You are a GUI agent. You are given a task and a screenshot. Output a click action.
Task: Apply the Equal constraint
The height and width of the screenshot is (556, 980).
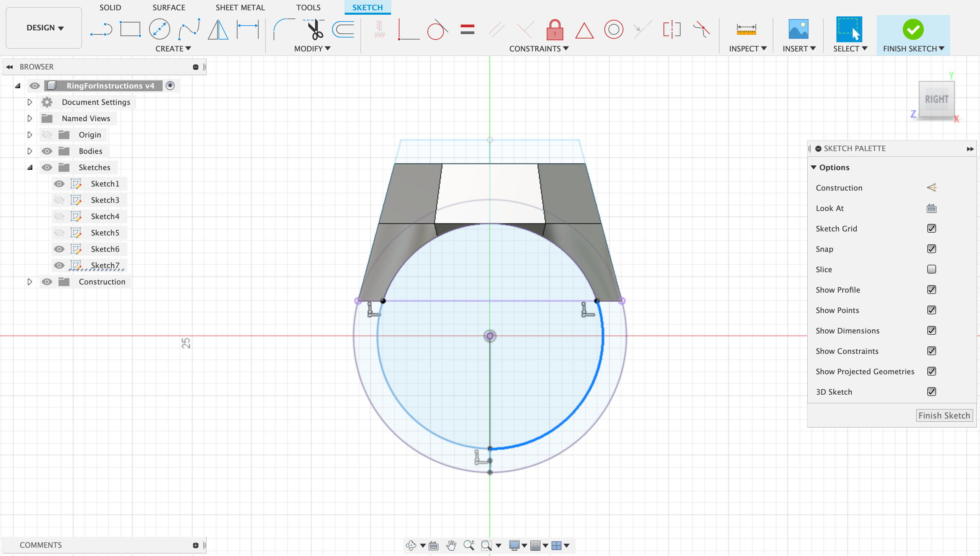pos(468,29)
